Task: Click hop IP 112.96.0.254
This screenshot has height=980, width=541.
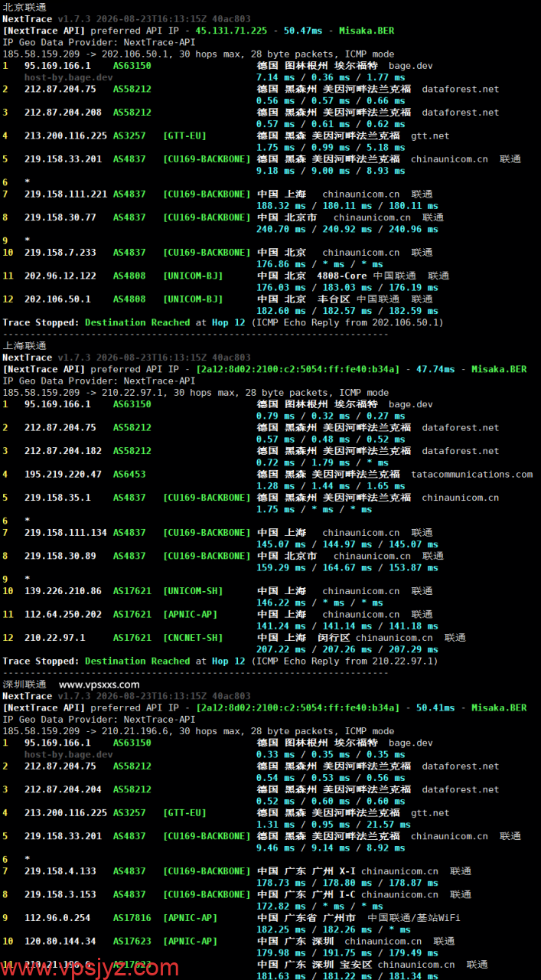Action: coord(57,918)
